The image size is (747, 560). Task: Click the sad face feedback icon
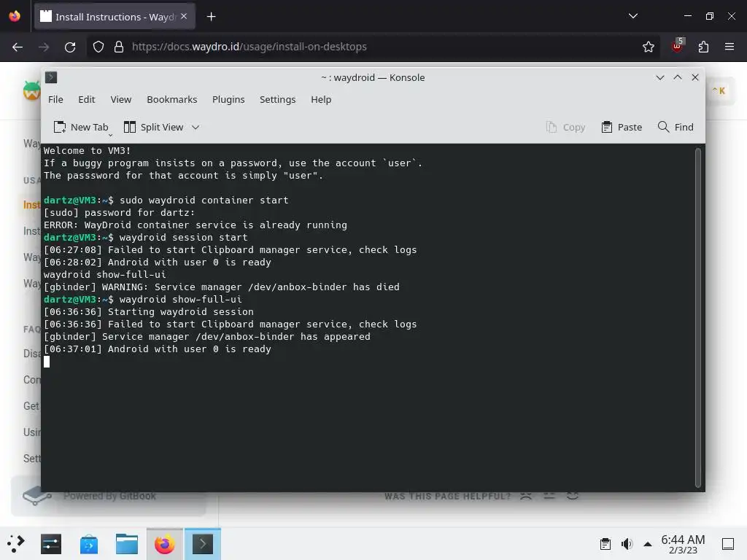[526, 496]
